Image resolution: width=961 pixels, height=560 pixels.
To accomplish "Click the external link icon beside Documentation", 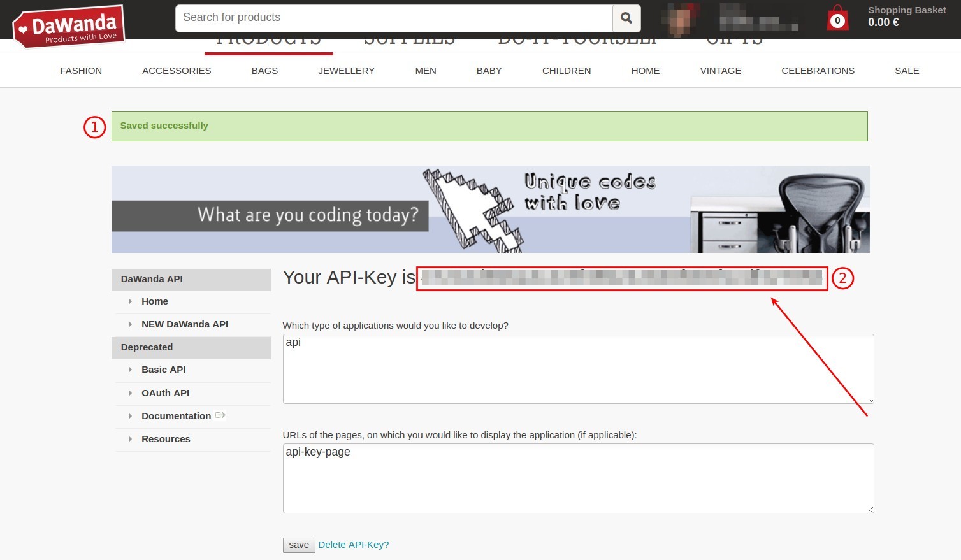I will click(x=220, y=415).
